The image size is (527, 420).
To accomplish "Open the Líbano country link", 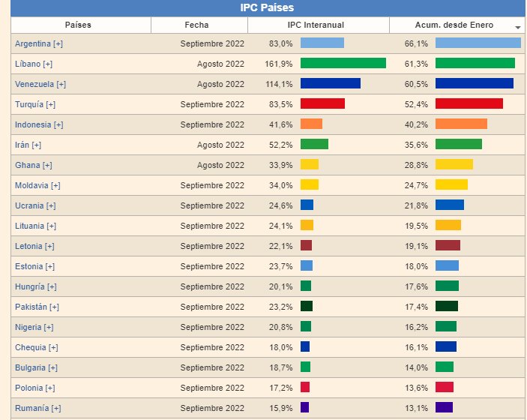I will click(x=28, y=64).
